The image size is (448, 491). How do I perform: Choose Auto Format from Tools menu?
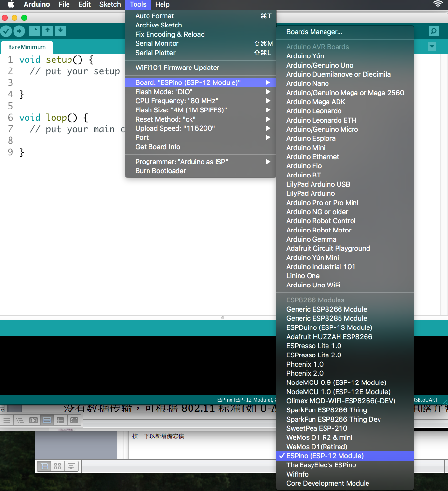(x=200, y=16)
